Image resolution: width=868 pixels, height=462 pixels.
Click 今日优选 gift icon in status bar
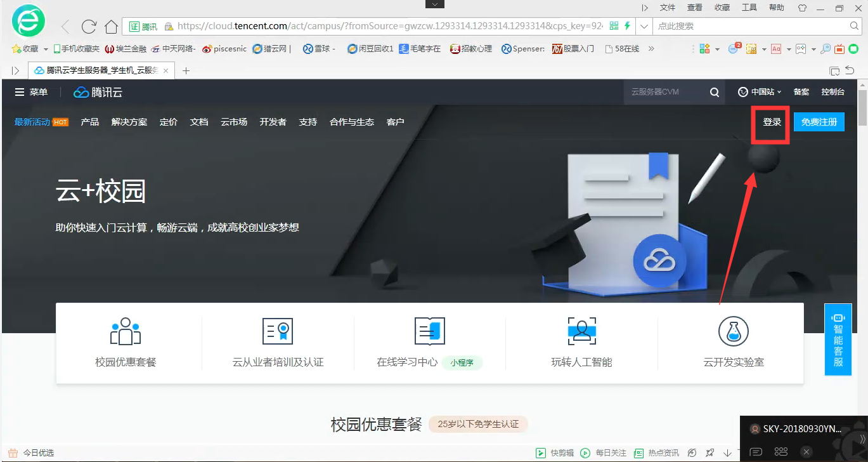pyautogui.click(x=13, y=453)
